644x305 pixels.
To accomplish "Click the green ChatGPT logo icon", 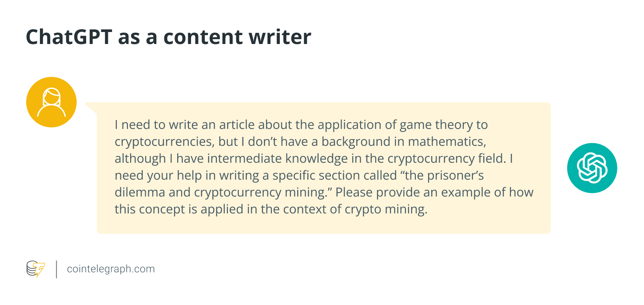I will (592, 168).
